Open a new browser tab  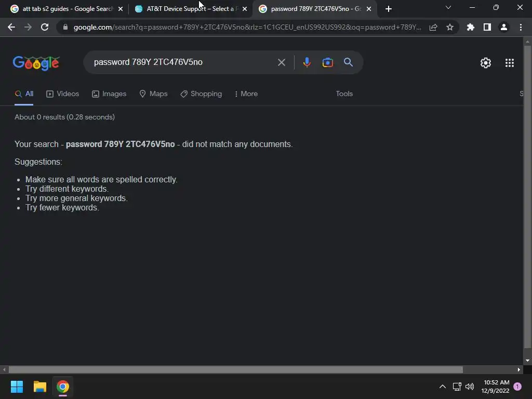click(389, 9)
